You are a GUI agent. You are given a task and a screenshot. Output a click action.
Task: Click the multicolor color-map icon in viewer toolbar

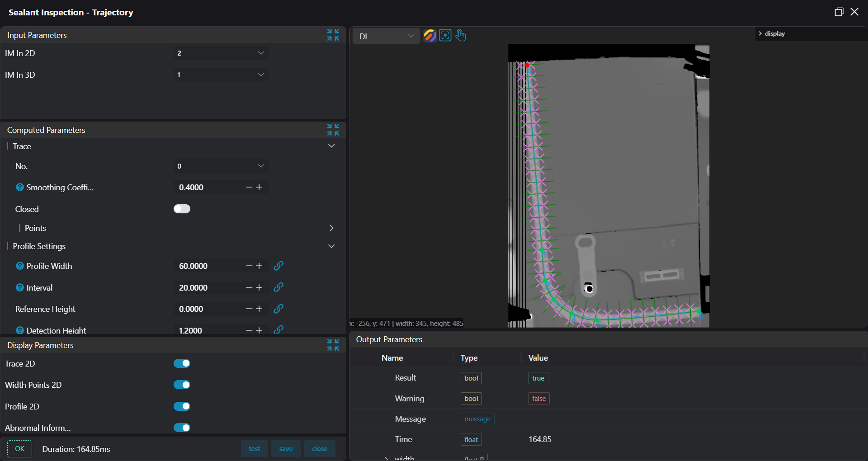[429, 36]
